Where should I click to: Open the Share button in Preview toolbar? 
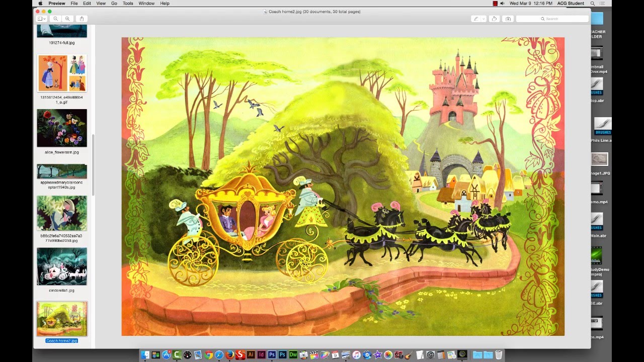coord(82,19)
